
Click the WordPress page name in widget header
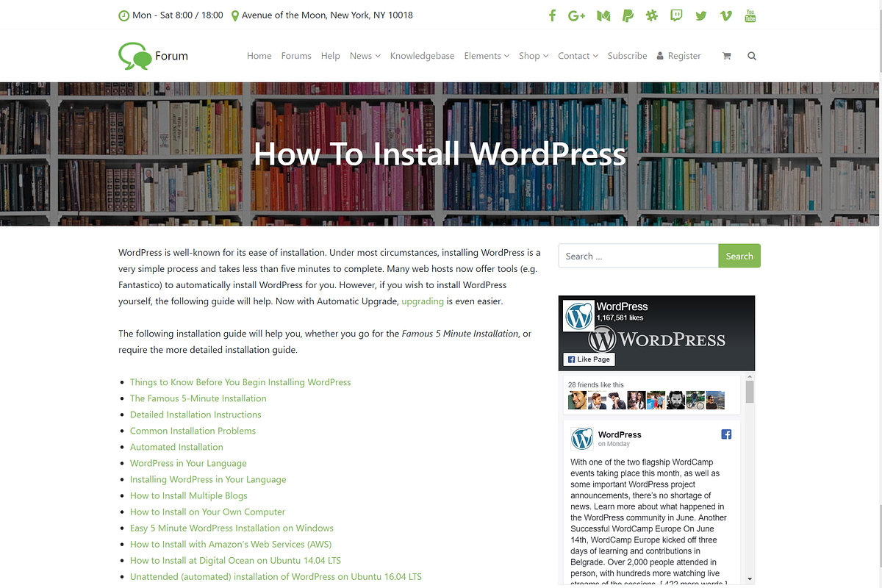click(622, 306)
